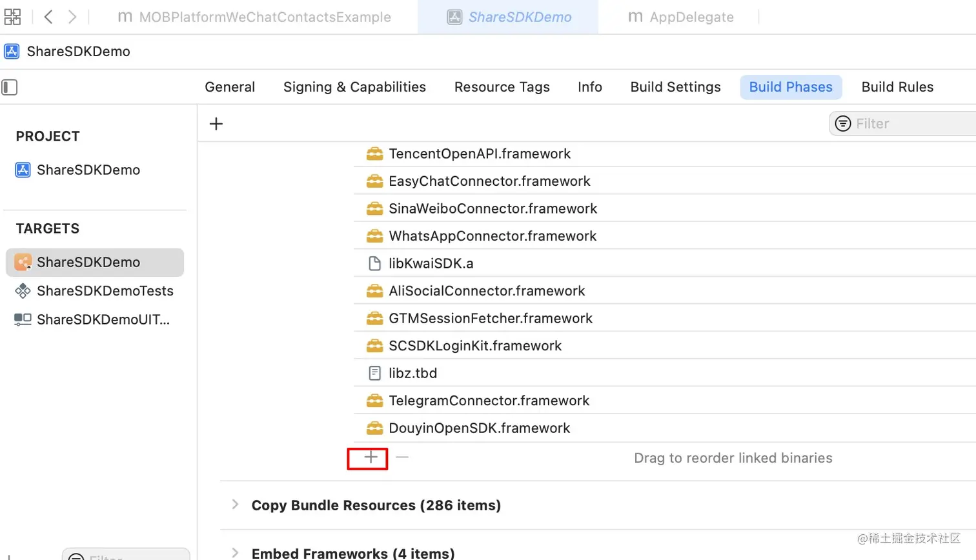This screenshot has height=560, width=976.
Task: Click the libz.tbd document icon
Action: tap(374, 374)
